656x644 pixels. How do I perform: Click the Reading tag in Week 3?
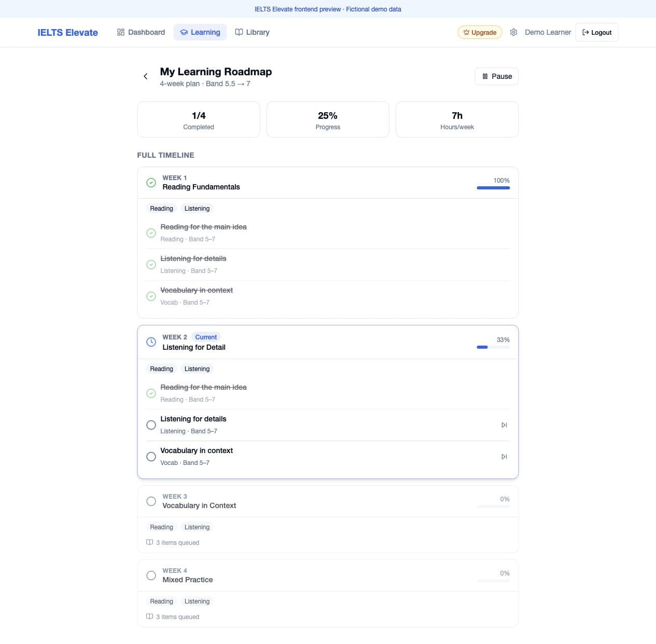161,527
